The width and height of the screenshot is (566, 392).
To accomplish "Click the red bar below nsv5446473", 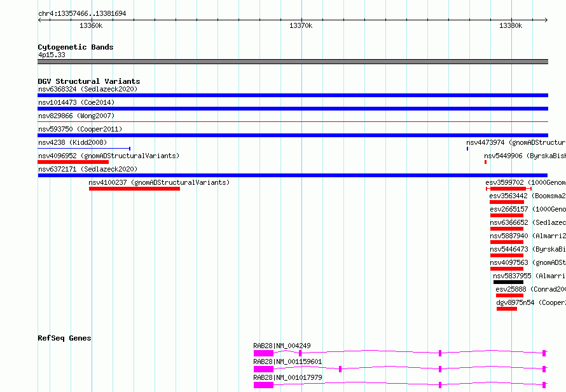I will pos(507,255).
